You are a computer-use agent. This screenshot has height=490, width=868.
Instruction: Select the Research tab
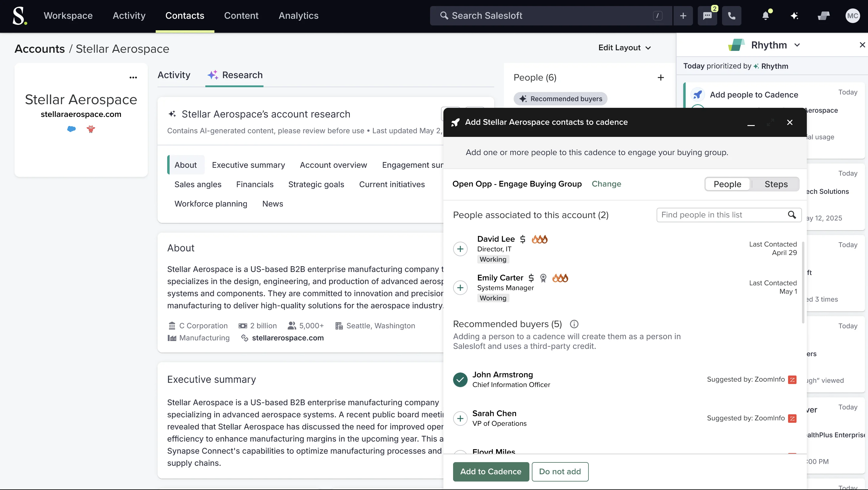[234, 75]
